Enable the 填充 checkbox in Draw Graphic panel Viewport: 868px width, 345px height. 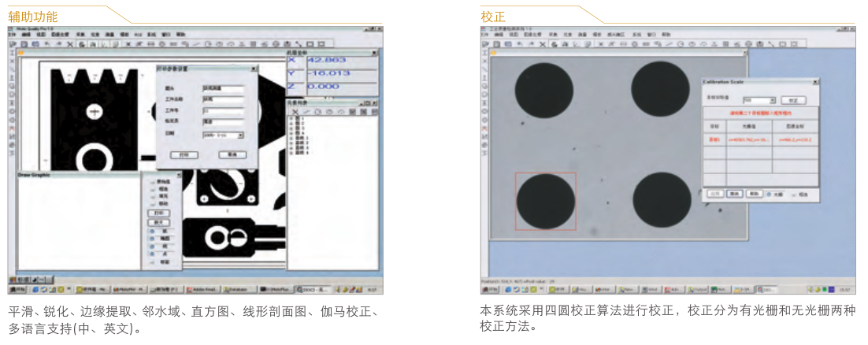tap(154, 196)
